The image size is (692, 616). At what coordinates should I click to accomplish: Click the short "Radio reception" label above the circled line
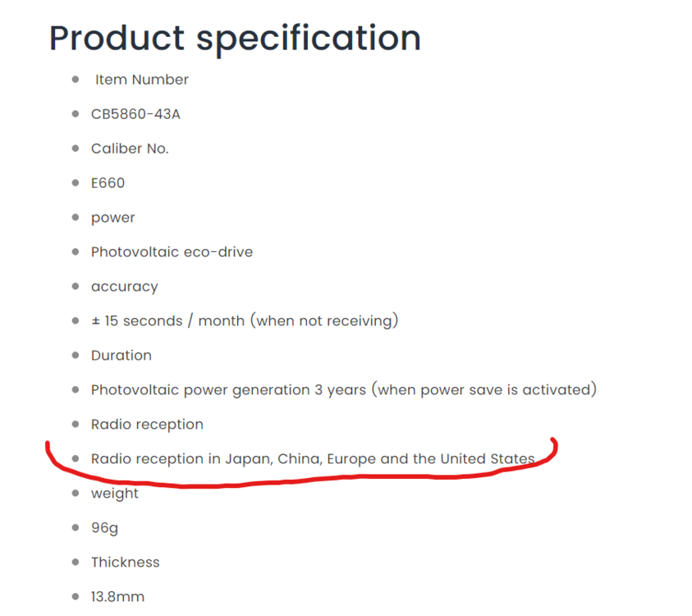(x=147, y=425)
